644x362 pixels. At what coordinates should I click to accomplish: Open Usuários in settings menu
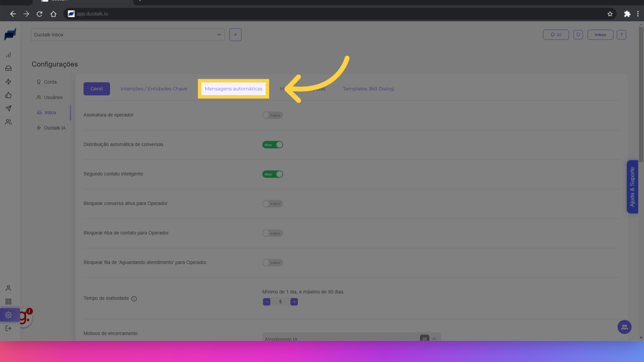pyautogui.click(x=53, y=98)
